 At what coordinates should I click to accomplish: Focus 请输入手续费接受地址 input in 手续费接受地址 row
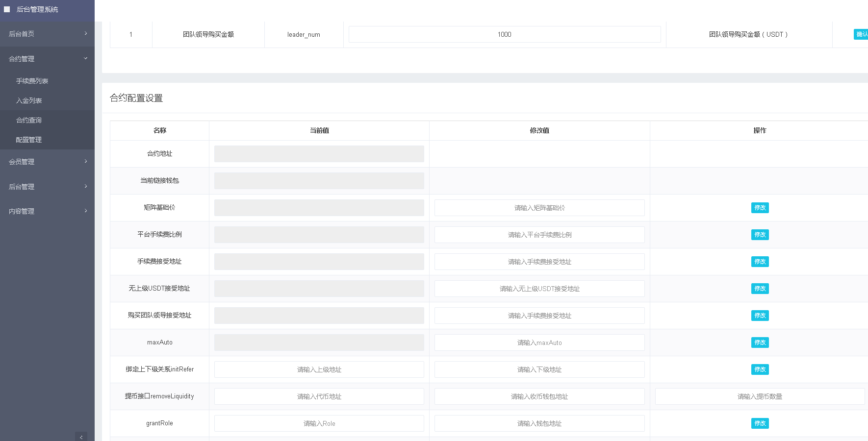(x=539, y=262)
